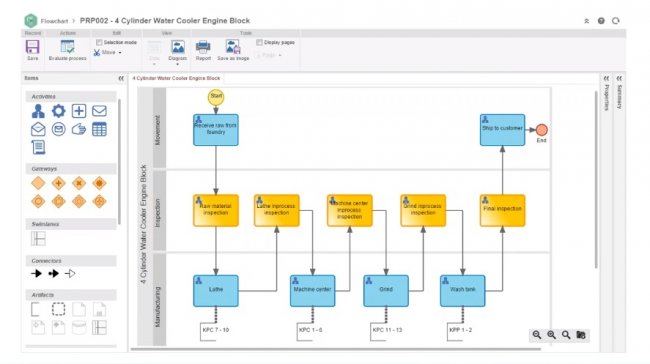The width and height of the screenshot is (650, 364).
Task: Choose the solid arrow connector tool
Action: (x=36, y=274)
